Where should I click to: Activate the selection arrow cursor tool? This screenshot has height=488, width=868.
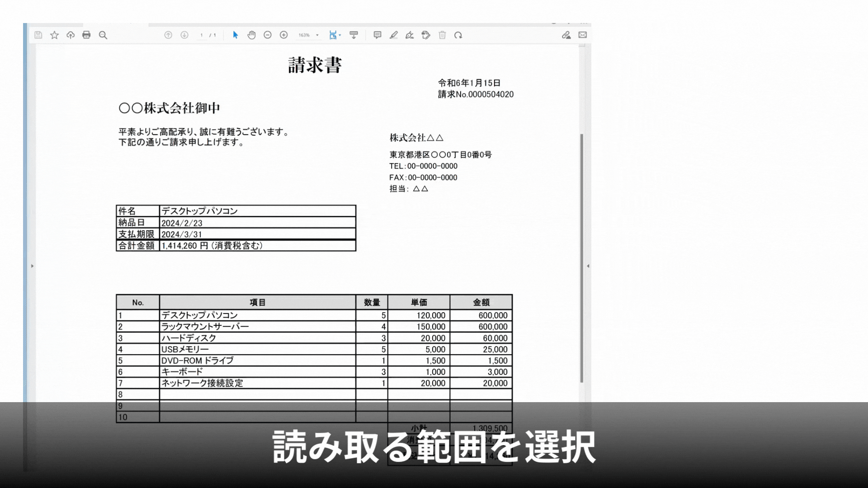(x=236, y=35)
